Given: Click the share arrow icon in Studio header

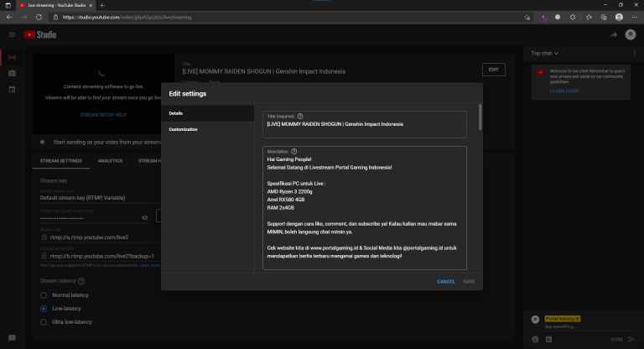Looking at the screenshot, I should (614, 34).
